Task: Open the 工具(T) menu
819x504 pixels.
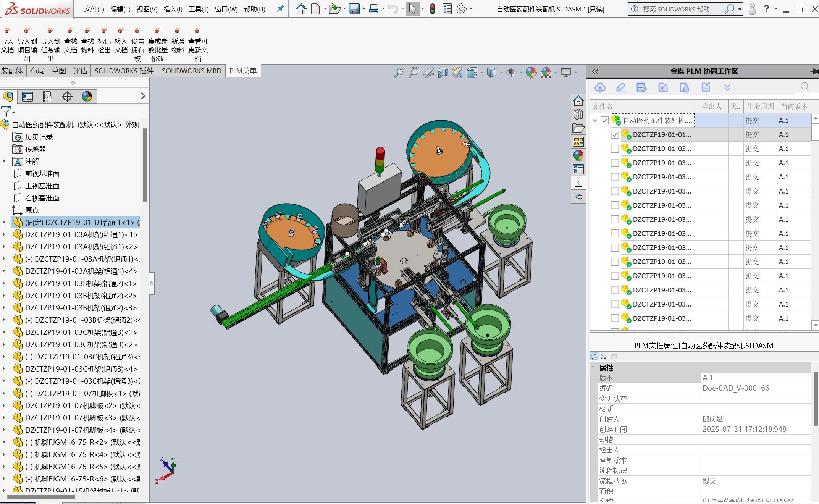Action: click(x=198, y=9)
